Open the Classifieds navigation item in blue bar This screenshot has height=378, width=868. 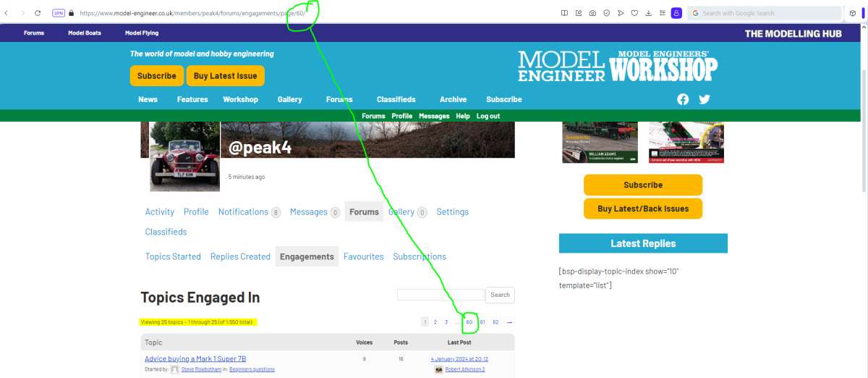click(396, 99)
